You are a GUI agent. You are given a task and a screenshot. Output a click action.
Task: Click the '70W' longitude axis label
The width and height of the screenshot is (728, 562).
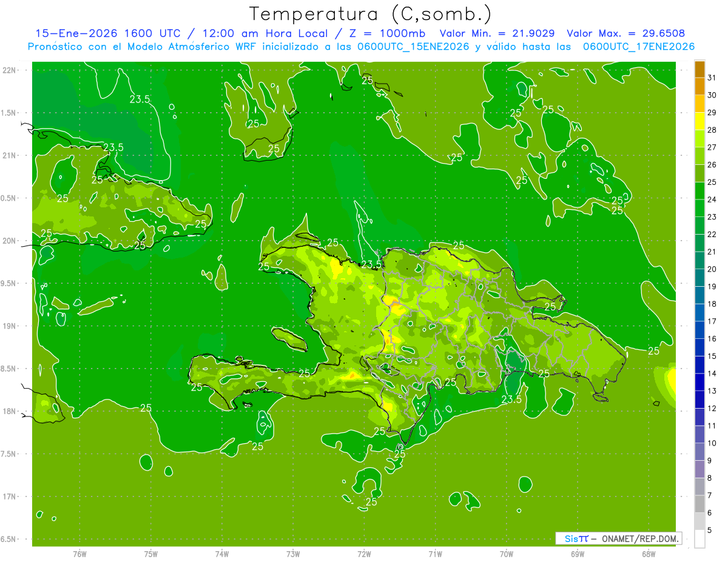[x=507, y=554]
